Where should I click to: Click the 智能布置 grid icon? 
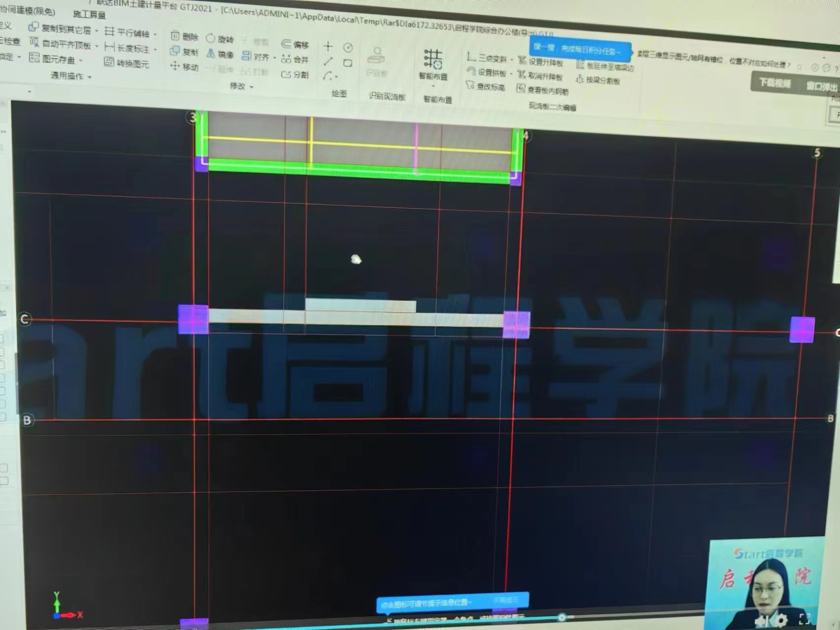pyautogui.click(x=433, y=59)
